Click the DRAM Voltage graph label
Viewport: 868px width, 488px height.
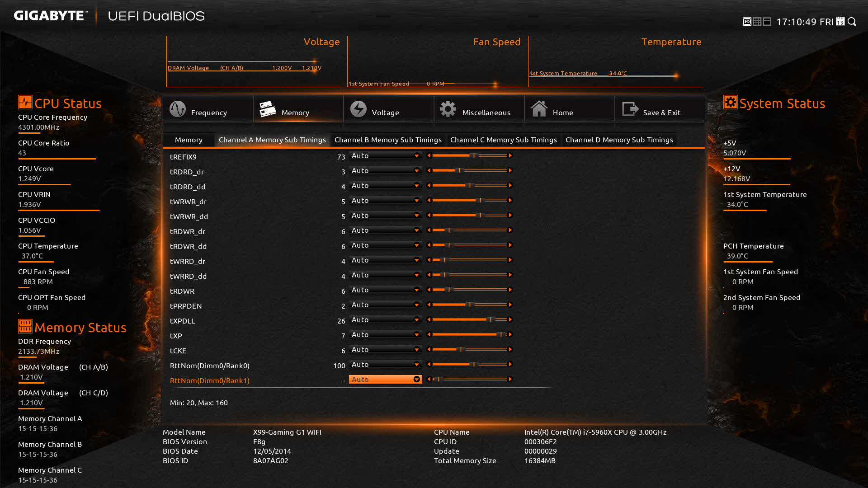tap(188, 68)
